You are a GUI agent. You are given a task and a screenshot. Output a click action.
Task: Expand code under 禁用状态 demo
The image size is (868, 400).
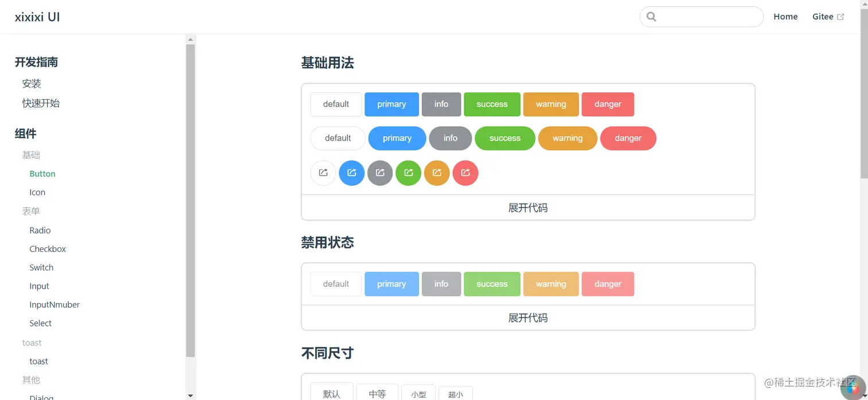pyautogui.click(x=528, y=318)
